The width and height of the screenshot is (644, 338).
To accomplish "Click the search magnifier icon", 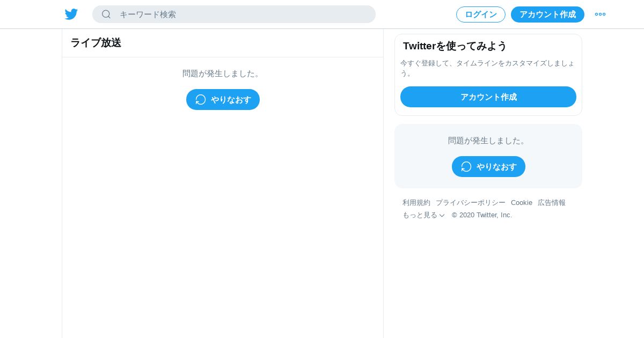I will pos(106,14).
